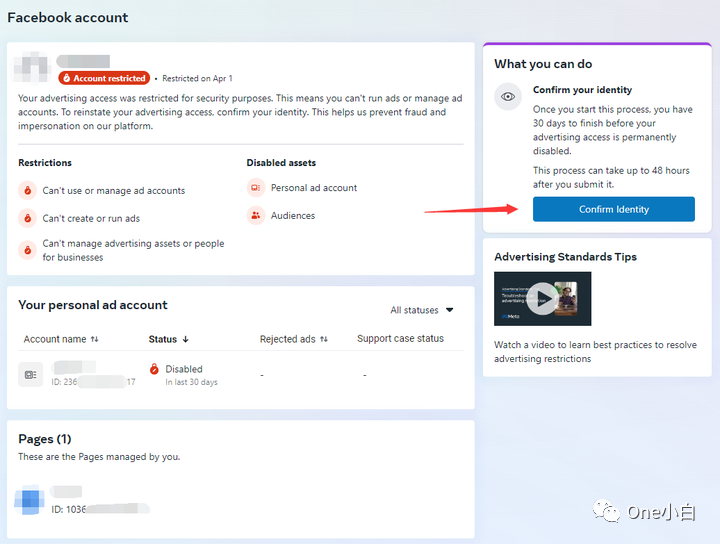Click the Personal ad account label
The width and height of the screenshot is (720, 544).
tap(314, 188)
